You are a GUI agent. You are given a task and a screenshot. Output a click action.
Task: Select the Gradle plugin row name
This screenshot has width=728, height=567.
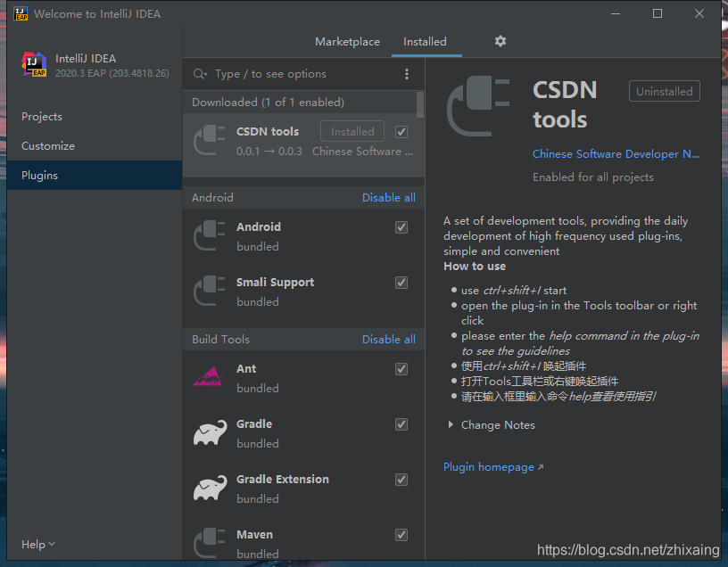pos(254,424)
